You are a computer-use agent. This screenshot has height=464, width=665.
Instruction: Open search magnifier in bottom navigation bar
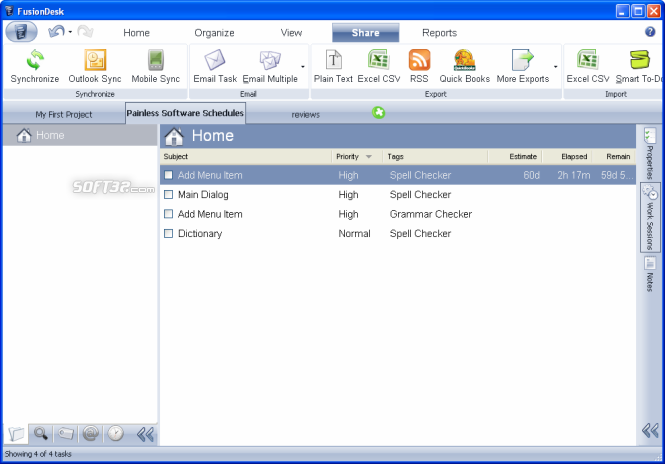tap(41, 434)
